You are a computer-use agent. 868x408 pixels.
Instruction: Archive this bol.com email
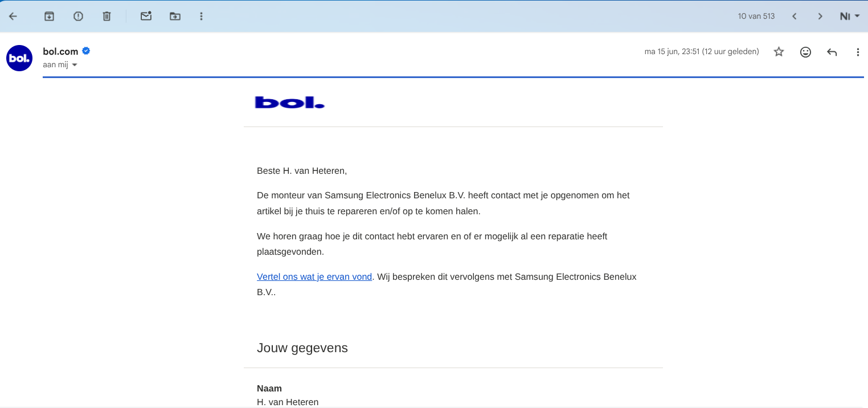click(50, 16)
